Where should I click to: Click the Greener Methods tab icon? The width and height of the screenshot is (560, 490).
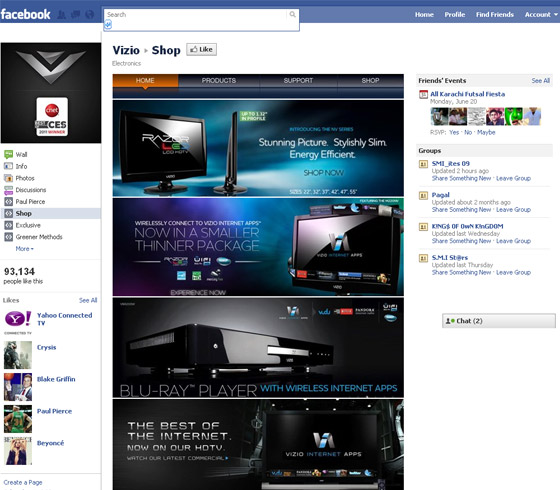(8, 237)
